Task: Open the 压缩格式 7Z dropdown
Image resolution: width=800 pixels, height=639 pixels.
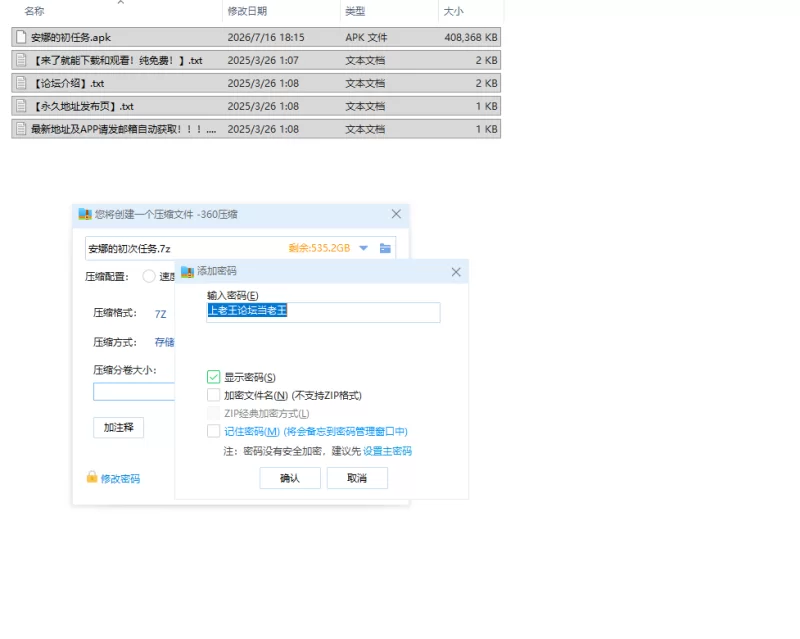Action: (161, 314)
